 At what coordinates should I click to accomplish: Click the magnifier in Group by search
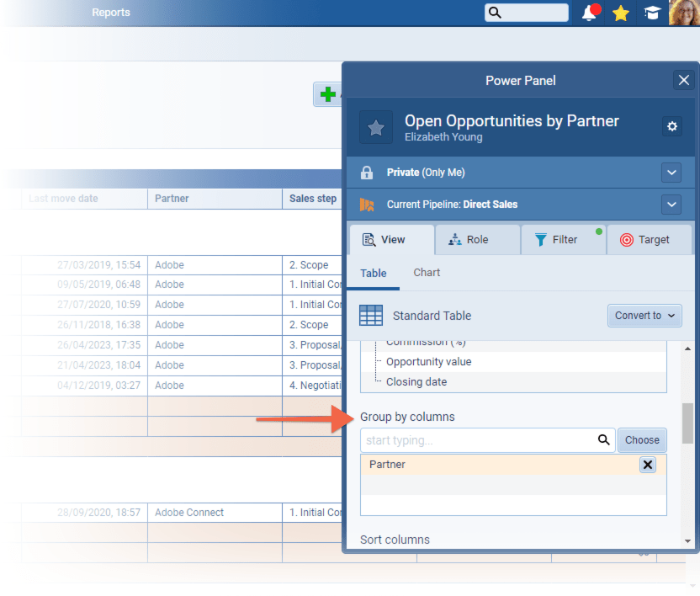(x=603, y=439)
